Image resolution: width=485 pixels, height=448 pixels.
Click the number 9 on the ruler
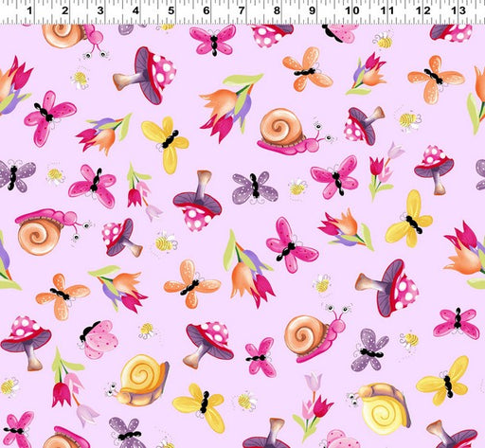312,10
